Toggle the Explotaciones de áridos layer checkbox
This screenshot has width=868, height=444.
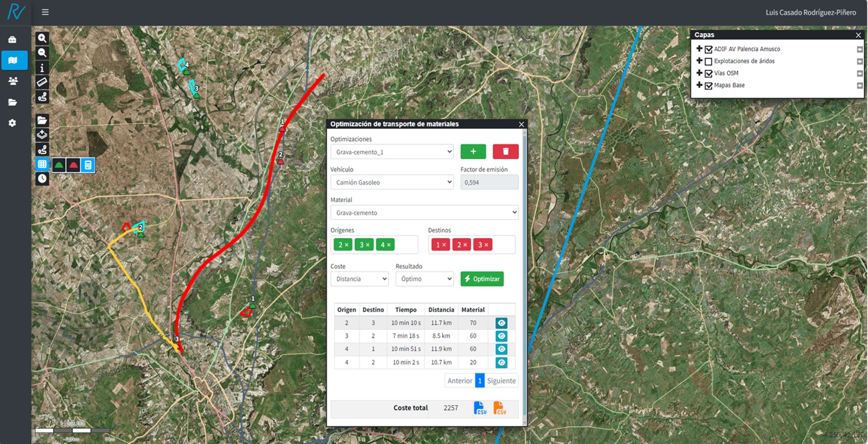[709, 62]
